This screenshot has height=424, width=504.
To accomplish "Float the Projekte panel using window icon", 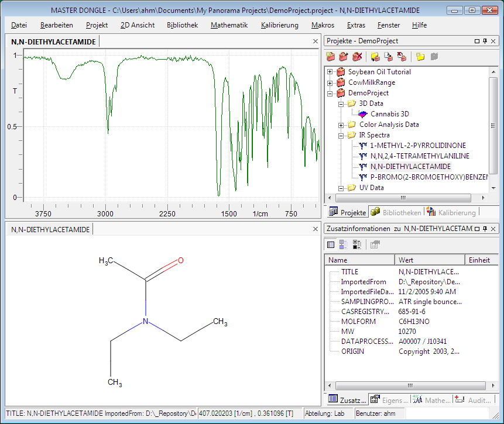I will (476, 41).
